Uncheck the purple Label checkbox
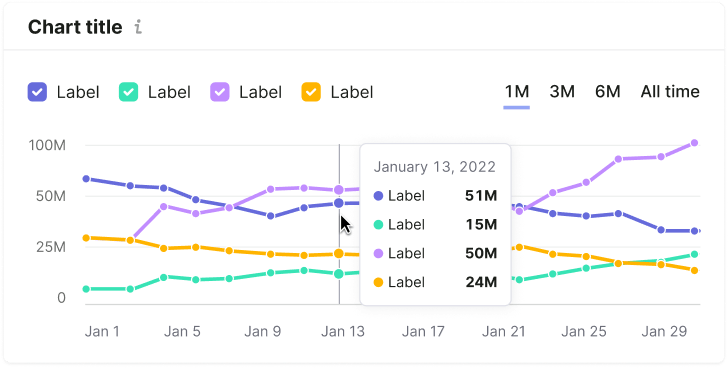The width and height of the screenshot is (728, 368). click(220, 92)
